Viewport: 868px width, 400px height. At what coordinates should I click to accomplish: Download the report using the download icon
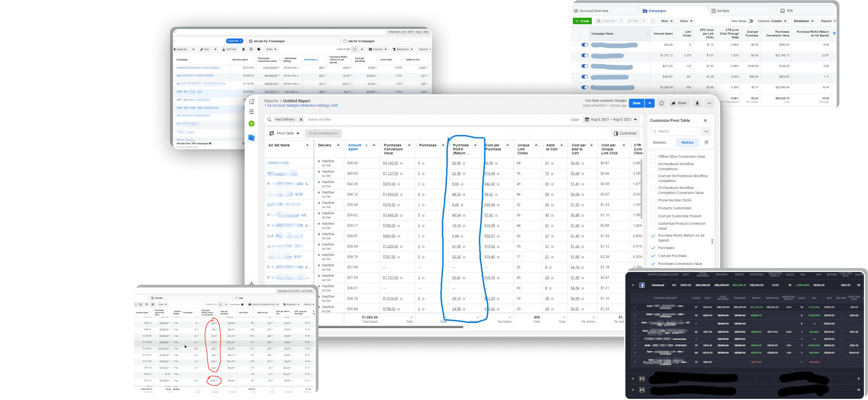[x=697, y=103]
